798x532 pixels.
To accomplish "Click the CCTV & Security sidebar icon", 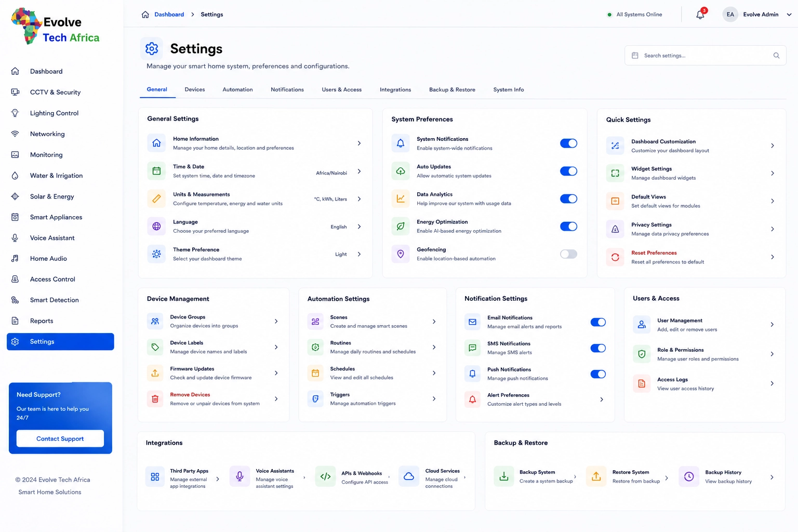I will (x=15, y=92).
